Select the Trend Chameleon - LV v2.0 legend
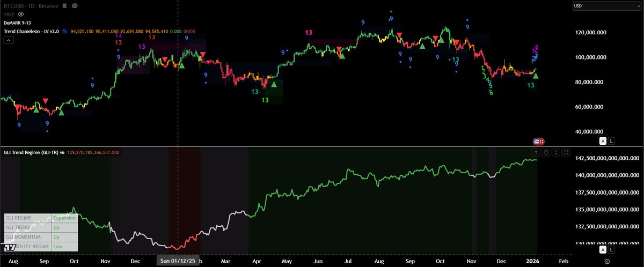The image size is (644, 267). pos(30,31)
